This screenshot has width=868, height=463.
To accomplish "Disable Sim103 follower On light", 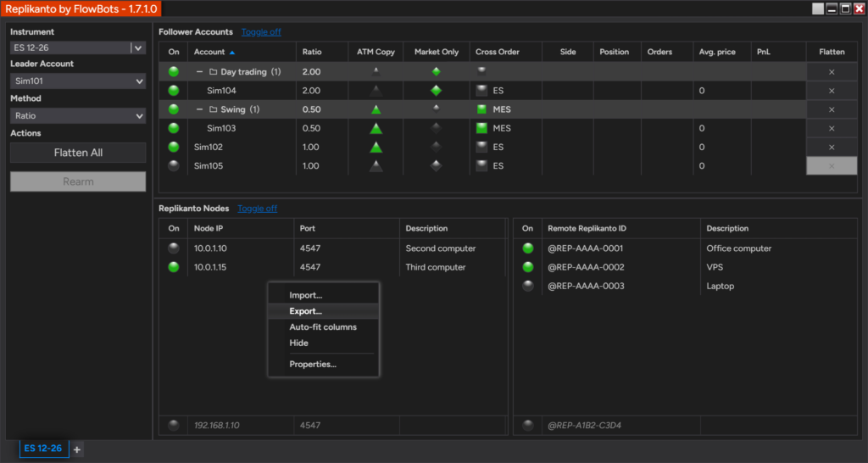I will point(174,128).
